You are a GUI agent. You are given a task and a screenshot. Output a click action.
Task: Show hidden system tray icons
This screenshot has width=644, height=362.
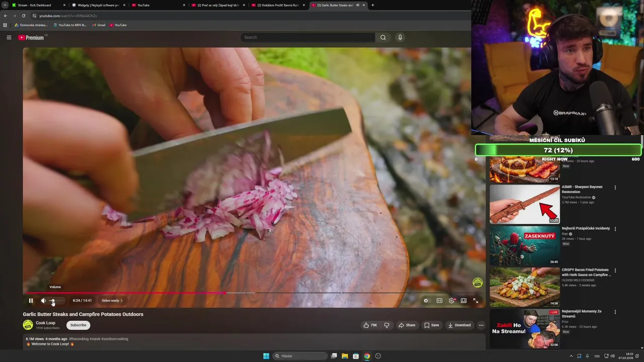tap(571, 356)
